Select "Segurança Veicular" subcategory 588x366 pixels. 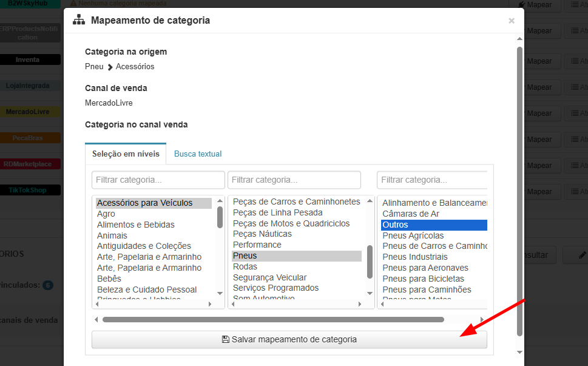270,277
